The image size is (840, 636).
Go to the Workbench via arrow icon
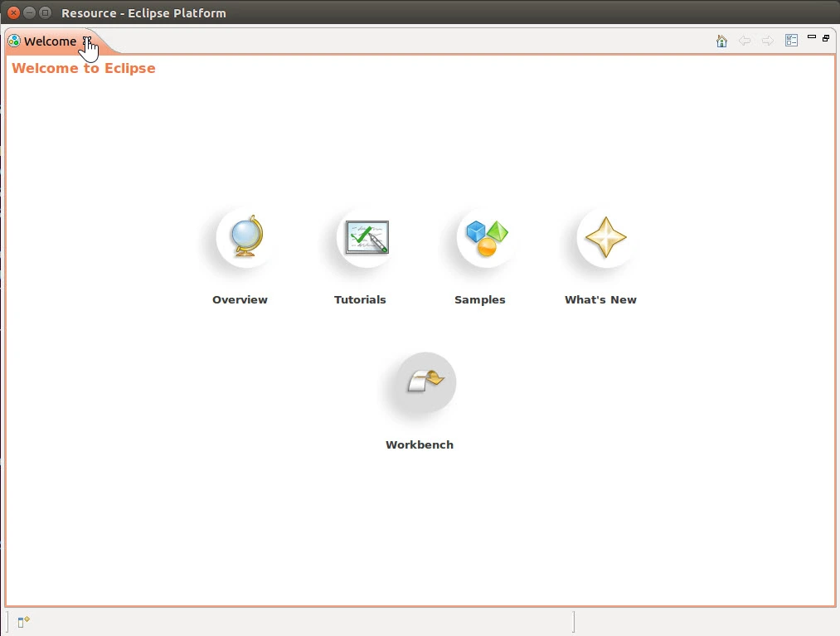(425, 382)
